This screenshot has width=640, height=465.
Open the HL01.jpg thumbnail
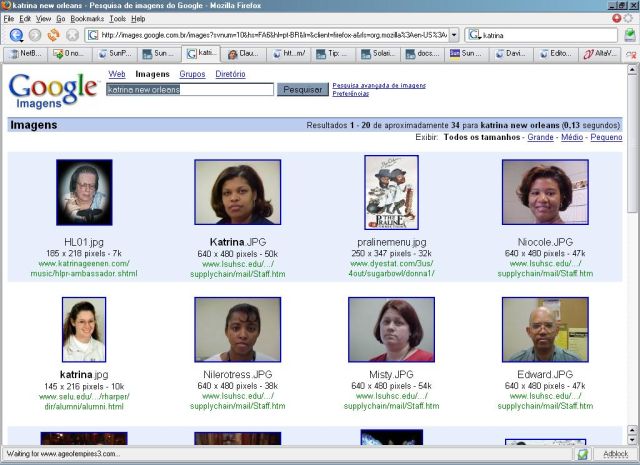[x=84, y=192]
